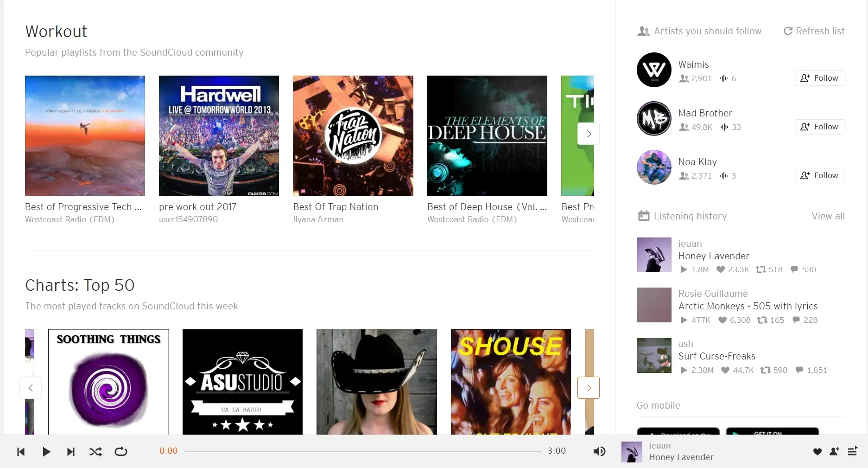View Arctic Monkeys 505 play count 477K
Image resolution: width=868 pixels, height=468 pixels.
(x=695, y=320)
